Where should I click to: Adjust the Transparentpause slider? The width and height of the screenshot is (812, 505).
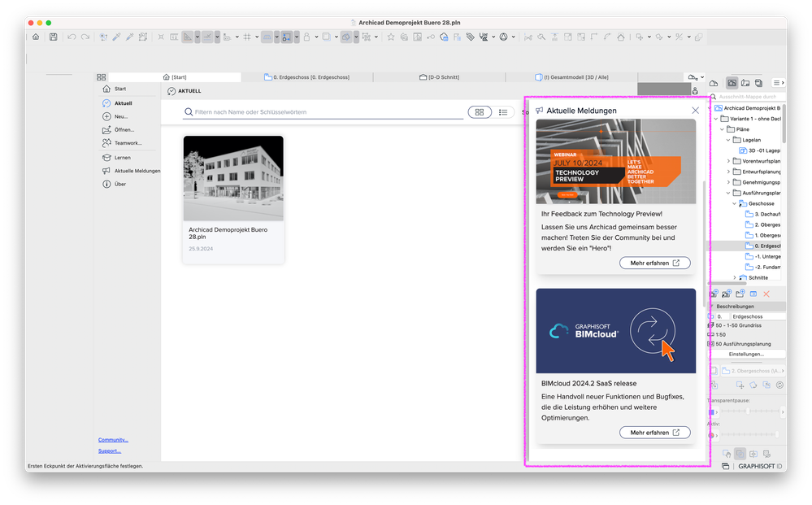[x=749, y=411]
